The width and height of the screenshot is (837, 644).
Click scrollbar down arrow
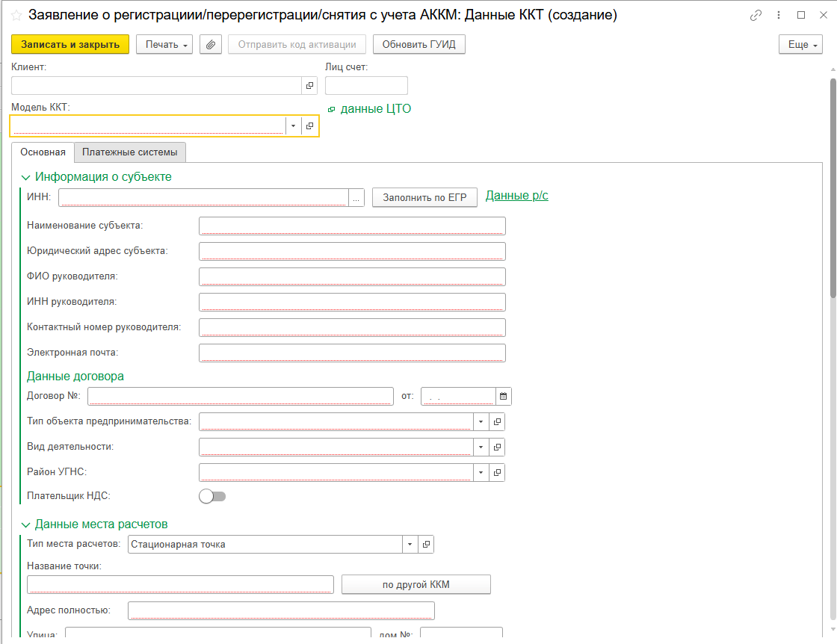click(833, 630)
